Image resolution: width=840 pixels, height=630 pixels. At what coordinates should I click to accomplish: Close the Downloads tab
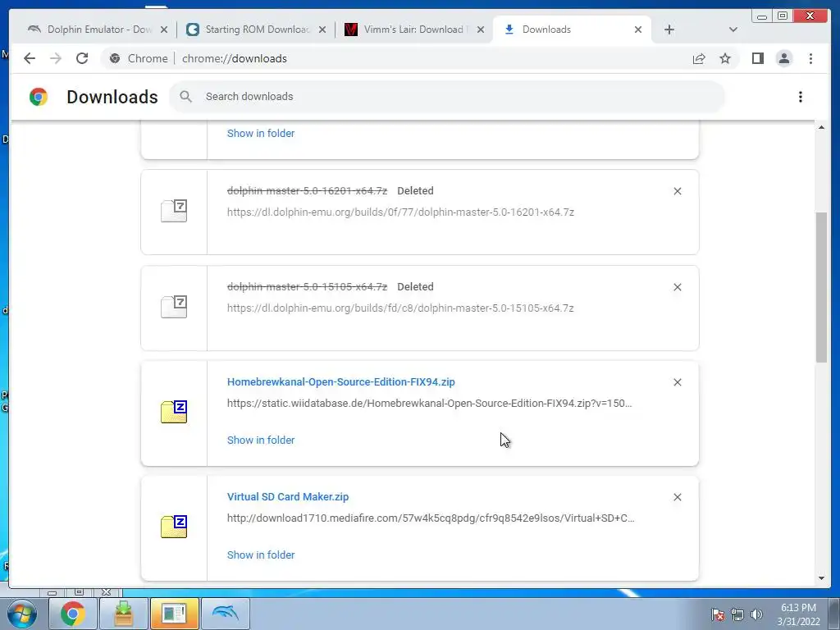click(x=638, y=30)
